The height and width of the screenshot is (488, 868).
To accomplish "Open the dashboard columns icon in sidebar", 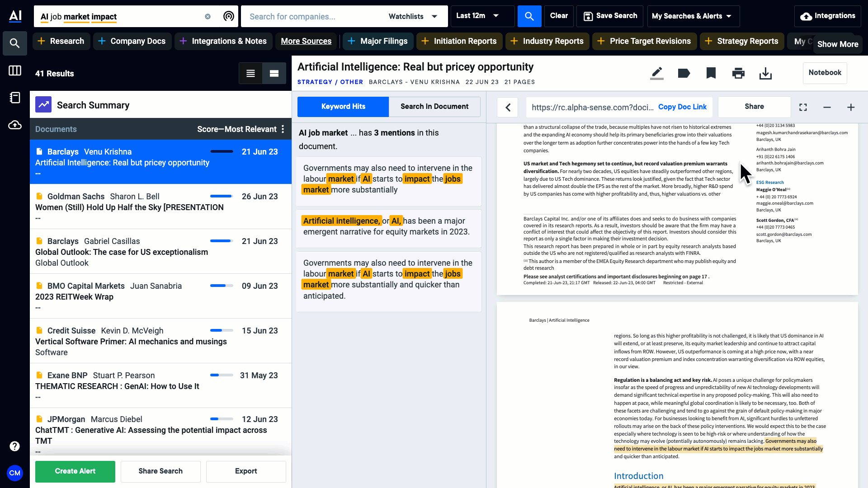I will (x=15, y=70).
